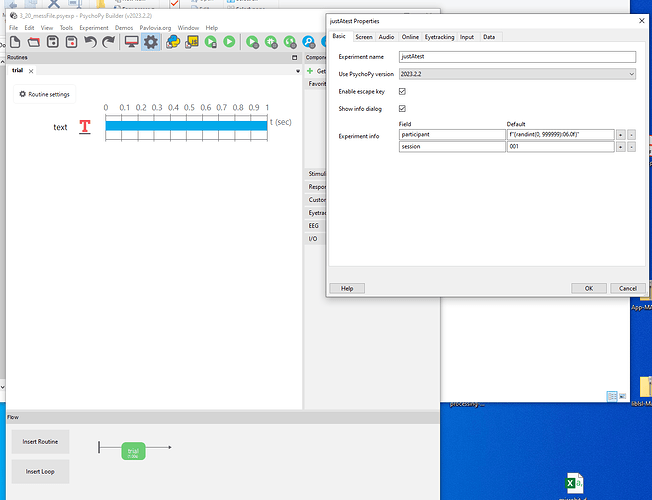Open the File menu

click(x=14, y=28)
